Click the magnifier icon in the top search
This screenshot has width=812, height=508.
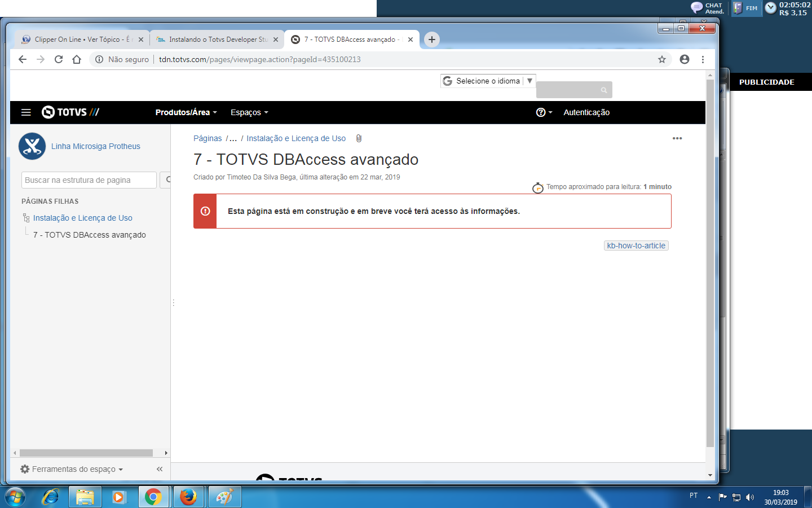(604, 90)
